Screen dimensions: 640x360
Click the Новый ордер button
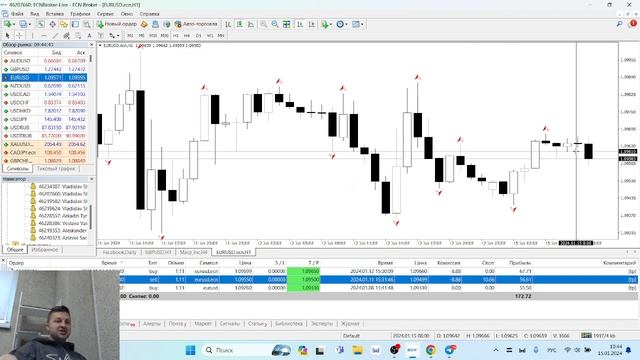tap(116, 24)
